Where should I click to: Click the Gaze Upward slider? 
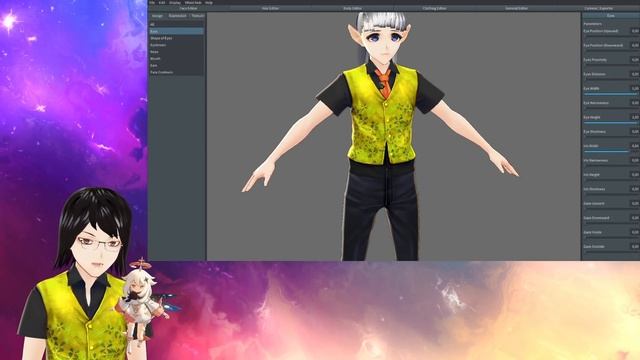click(611, 209)
